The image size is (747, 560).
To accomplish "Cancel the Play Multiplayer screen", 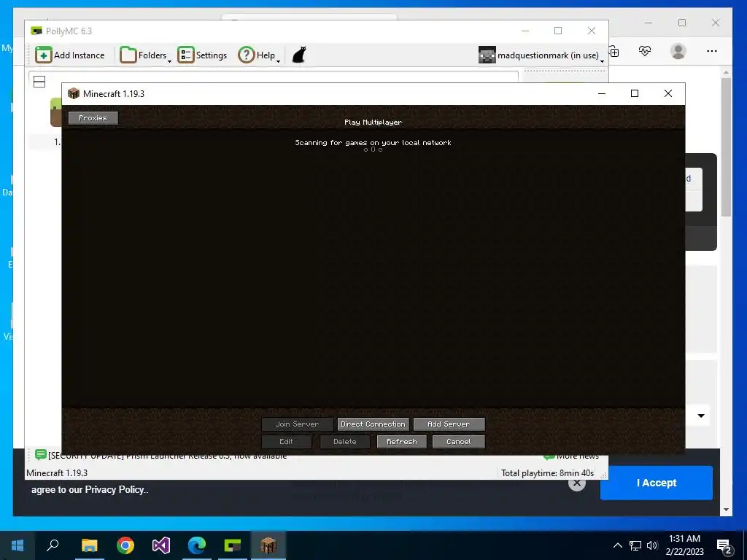I will tap(458, 441).
